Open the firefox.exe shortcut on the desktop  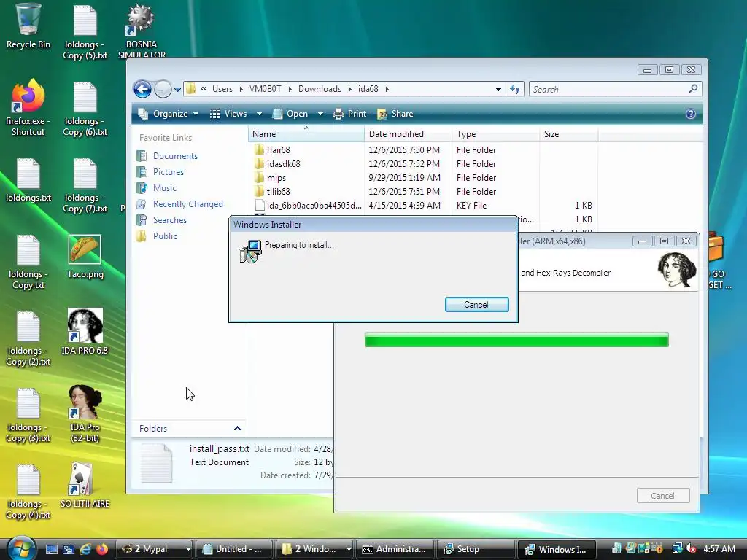pos(28,108)
